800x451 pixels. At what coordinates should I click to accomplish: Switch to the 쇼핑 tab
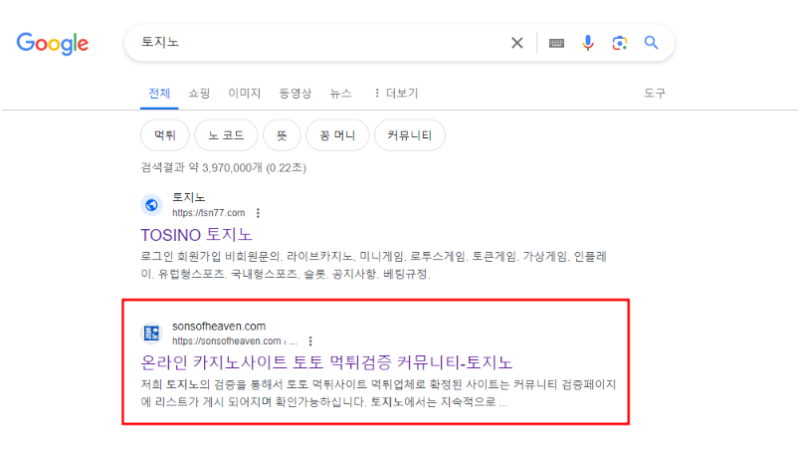199,93
